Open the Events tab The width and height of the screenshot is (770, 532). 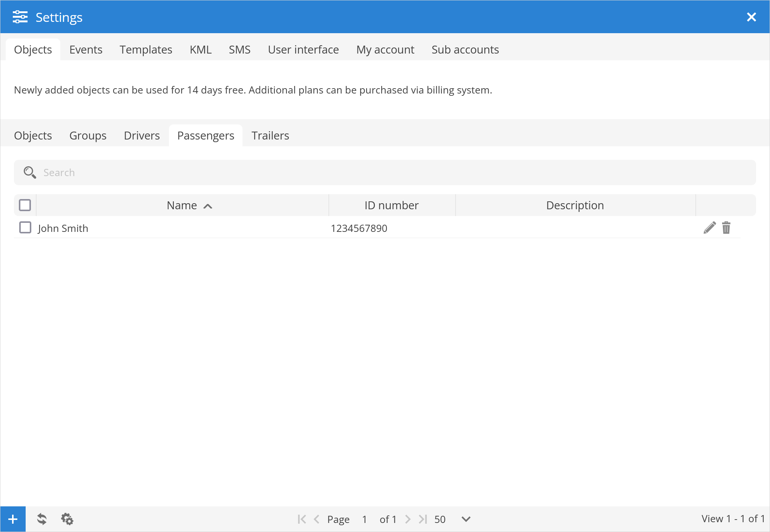(x=86, y=50)
